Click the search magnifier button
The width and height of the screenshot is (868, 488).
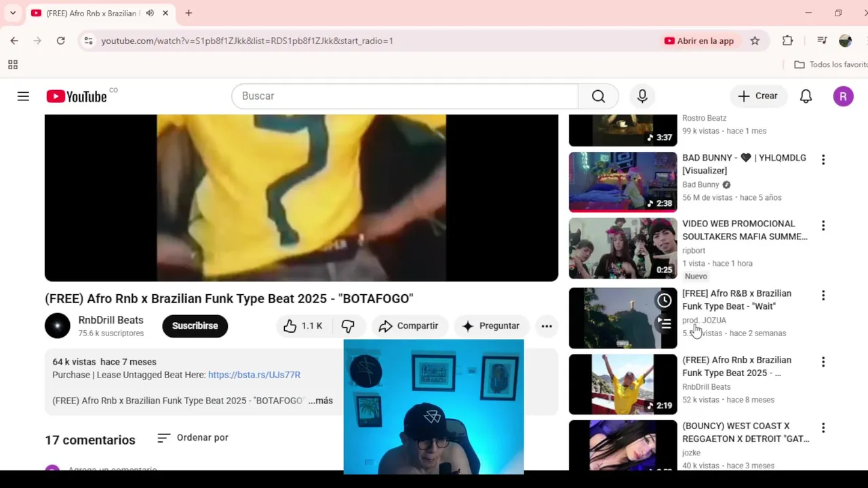[x=598, y=96]
